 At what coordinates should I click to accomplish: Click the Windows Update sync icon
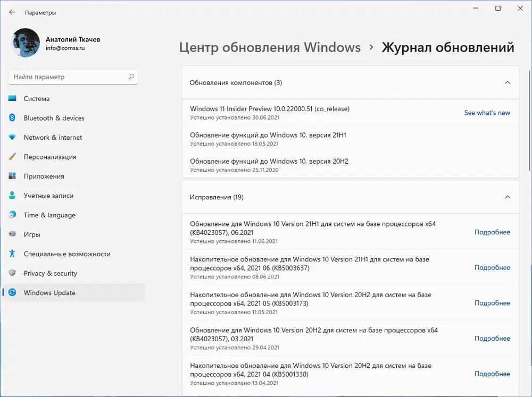12,292
